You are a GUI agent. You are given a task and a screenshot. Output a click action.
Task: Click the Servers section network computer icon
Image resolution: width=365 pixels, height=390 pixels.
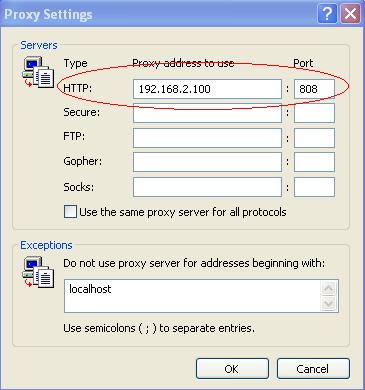[38, 72]
